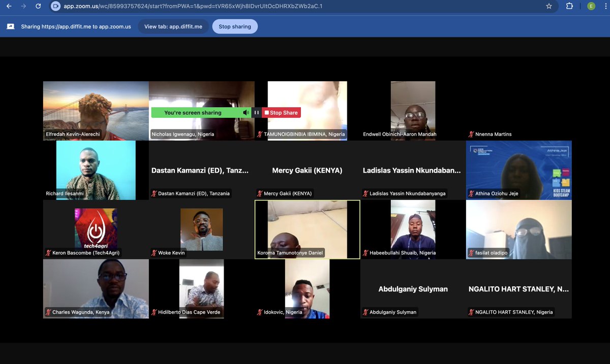Pause the screen share
The height and width of the screenshot is (364, 610).
(256, 113)
